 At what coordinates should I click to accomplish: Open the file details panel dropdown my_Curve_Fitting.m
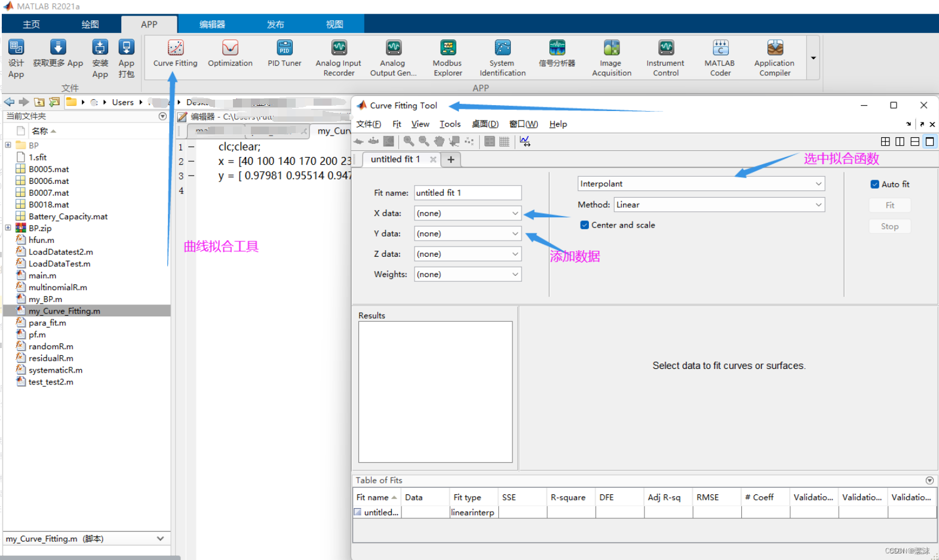click(160, 539)
